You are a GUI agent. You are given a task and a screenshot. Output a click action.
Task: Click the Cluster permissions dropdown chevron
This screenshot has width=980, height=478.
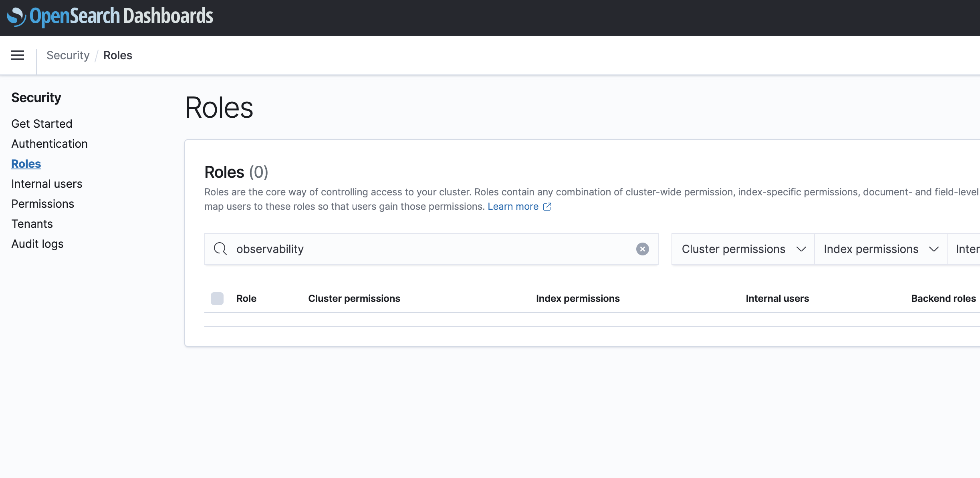tap(801, 249)
